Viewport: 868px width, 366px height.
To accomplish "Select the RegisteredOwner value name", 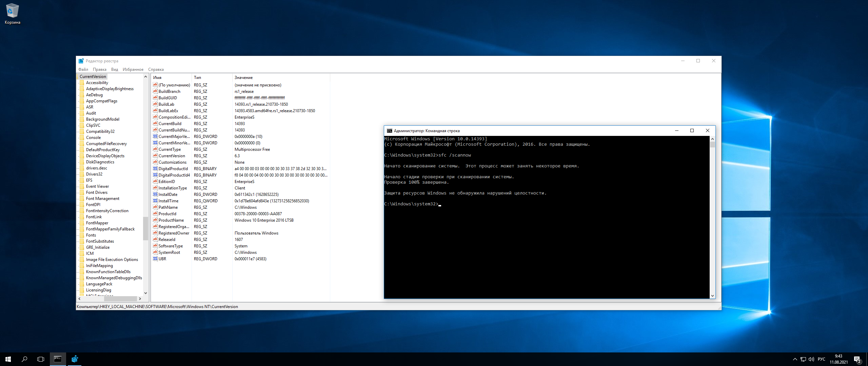I will (x=174, y=233).
